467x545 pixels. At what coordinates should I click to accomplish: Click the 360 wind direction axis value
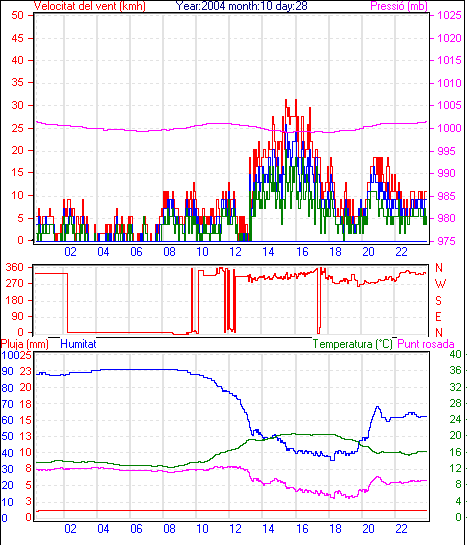point(15,267)
